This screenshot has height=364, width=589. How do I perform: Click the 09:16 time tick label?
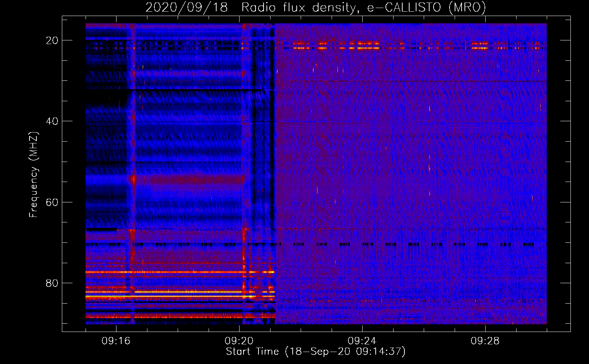116,341
